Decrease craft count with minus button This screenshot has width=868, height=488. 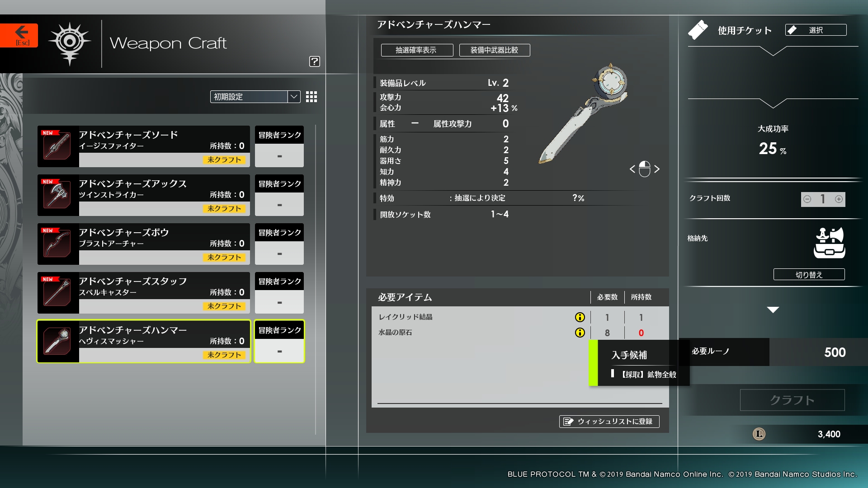[807, 199]
